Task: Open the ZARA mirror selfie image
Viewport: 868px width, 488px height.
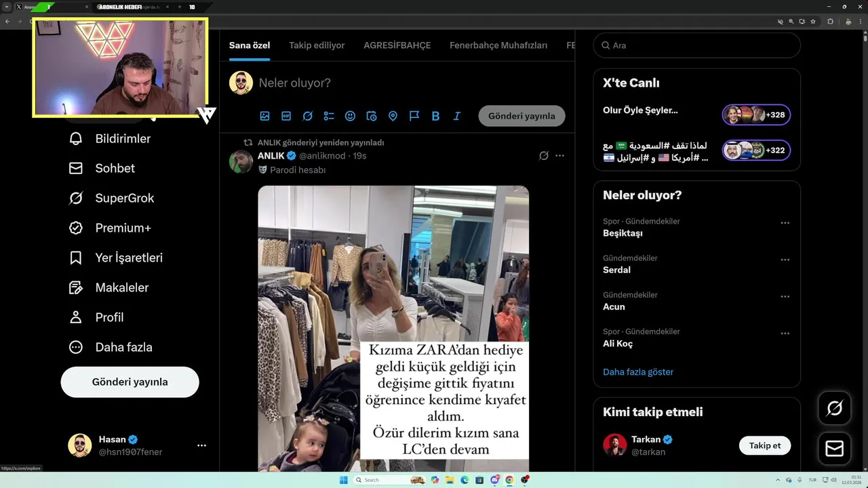Action: click(x=393, y=329)
